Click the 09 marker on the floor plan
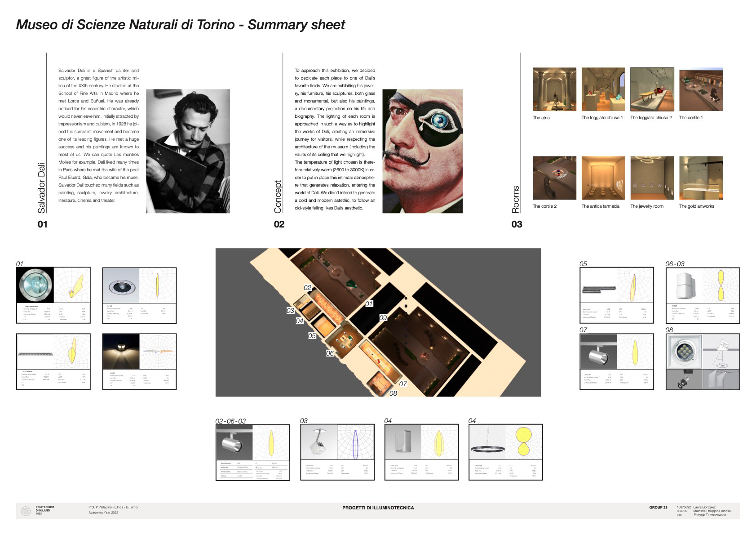 click(383, 317)
